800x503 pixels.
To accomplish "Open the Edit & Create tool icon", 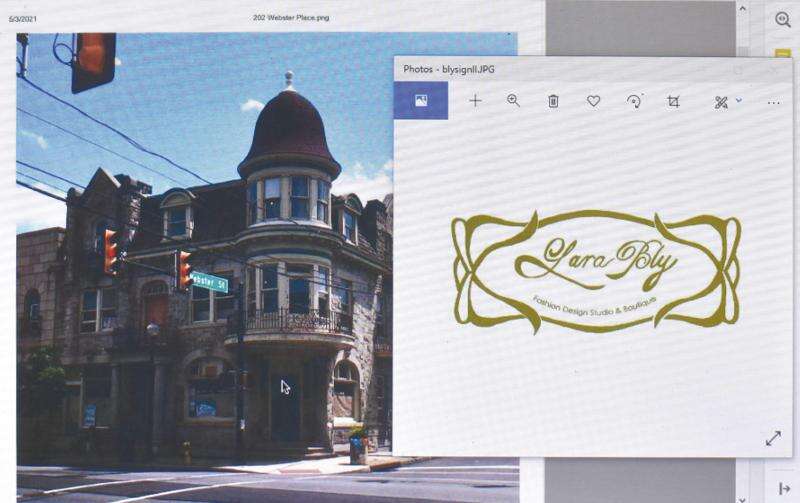I will pyautogui.click(x=721, y=102).
